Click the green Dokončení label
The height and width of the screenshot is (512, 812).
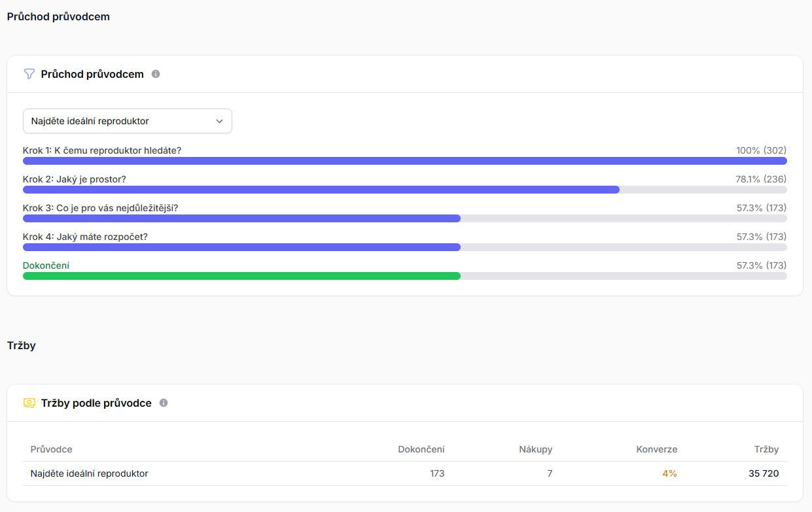coord(46,265)
